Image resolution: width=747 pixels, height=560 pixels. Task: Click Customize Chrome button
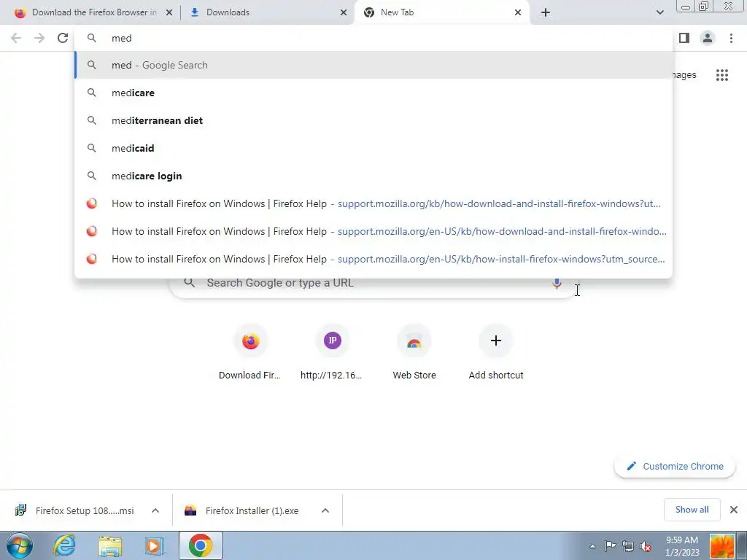point(675,466)
